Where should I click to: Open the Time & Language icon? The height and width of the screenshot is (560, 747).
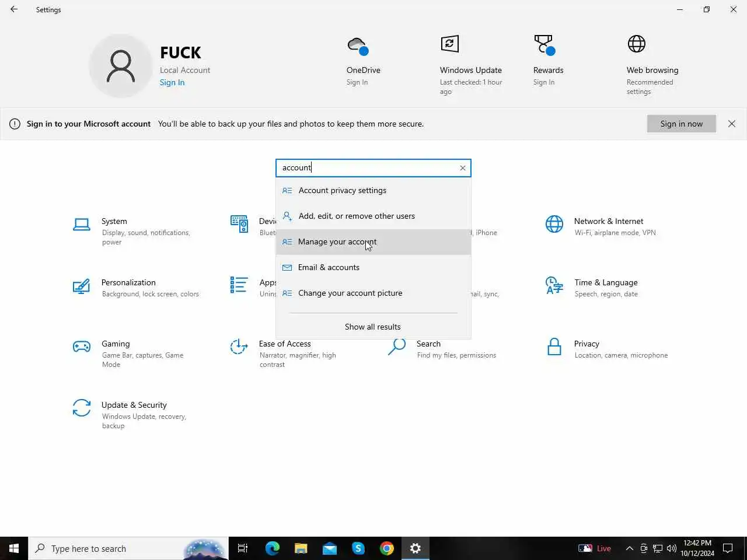pyautogui.click(x=554, y=286)
